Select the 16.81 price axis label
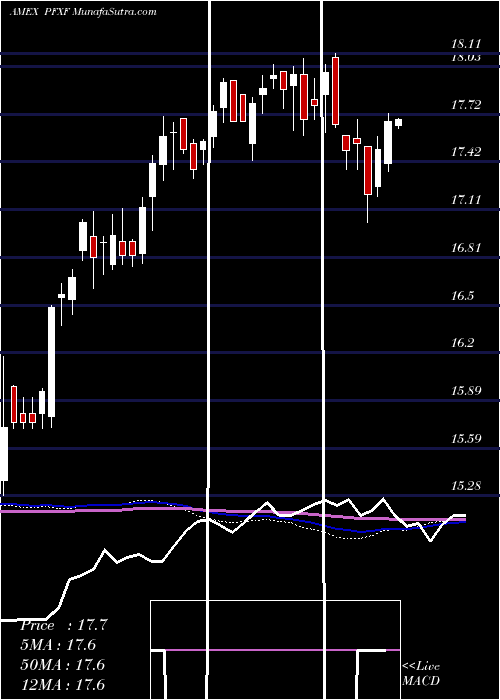Viewport: 500px width, 700px height. pyautogui.click(x=466, y=248)
